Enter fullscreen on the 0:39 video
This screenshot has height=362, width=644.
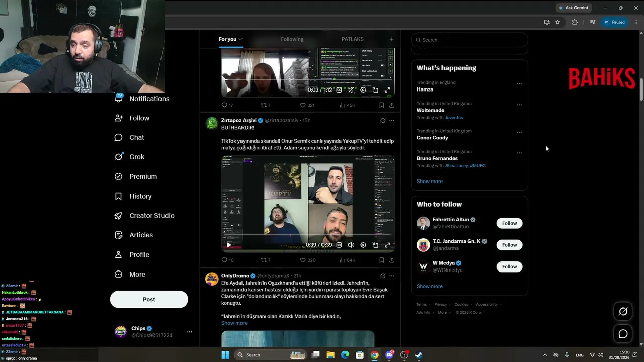tap(387, 245)
